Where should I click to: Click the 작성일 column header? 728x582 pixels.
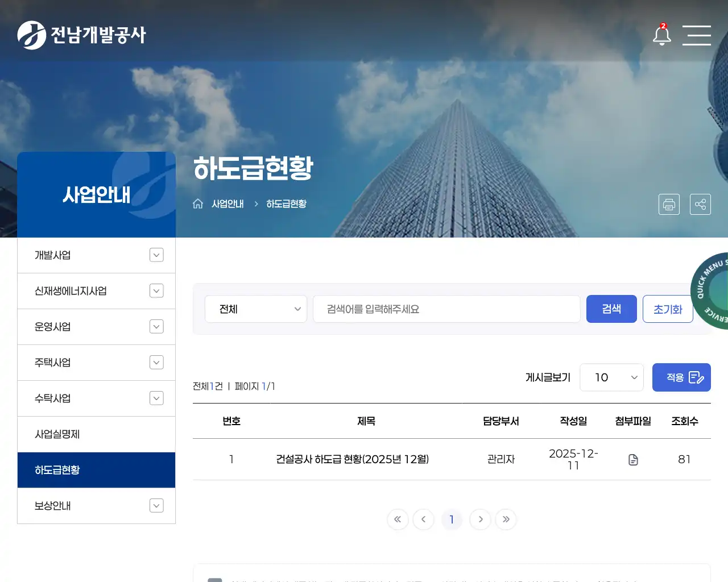573,421
